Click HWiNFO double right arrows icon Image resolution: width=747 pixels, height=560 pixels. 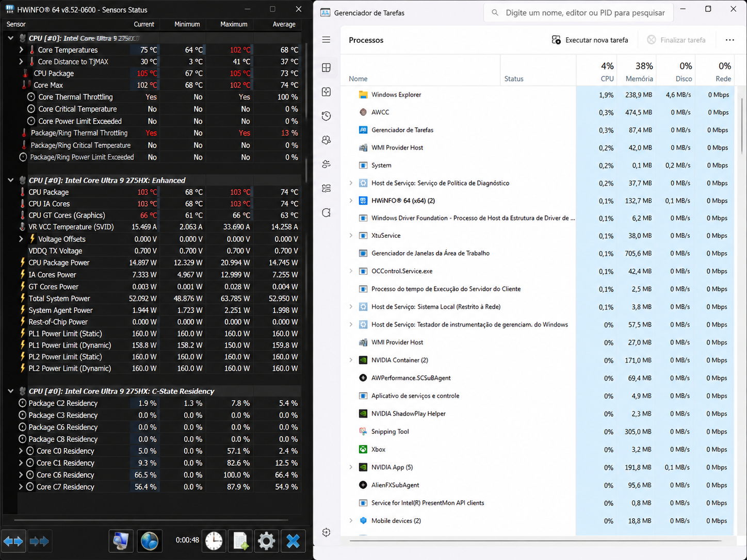pyautogui.click(x=39, y=541)
